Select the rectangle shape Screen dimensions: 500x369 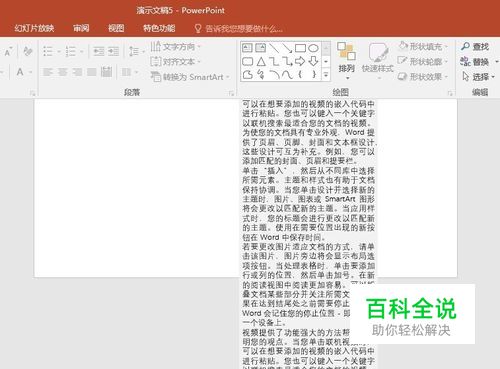point(300,48)
